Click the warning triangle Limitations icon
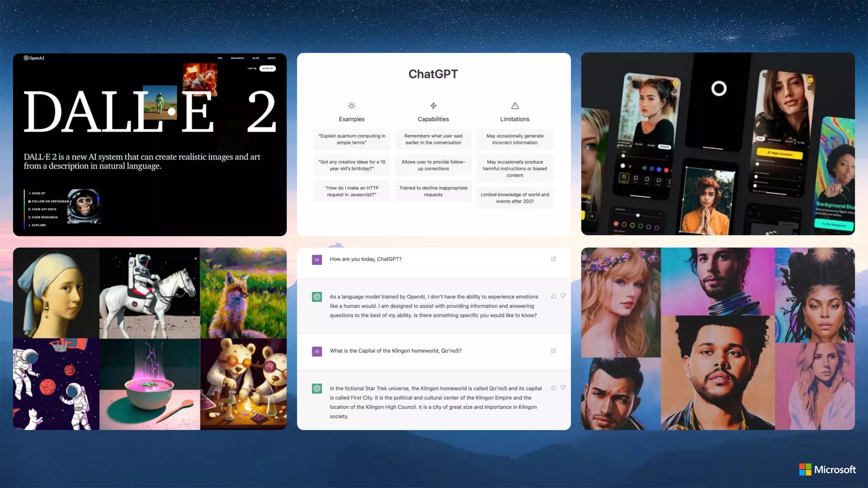868x488 pixels. click(515, 105)
